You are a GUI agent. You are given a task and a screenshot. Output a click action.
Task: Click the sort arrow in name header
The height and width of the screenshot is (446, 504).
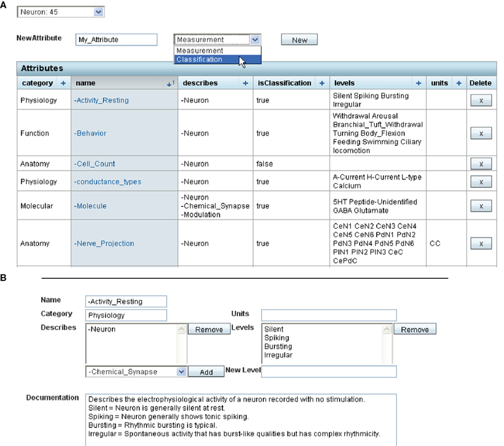click(x=171, y=84)
